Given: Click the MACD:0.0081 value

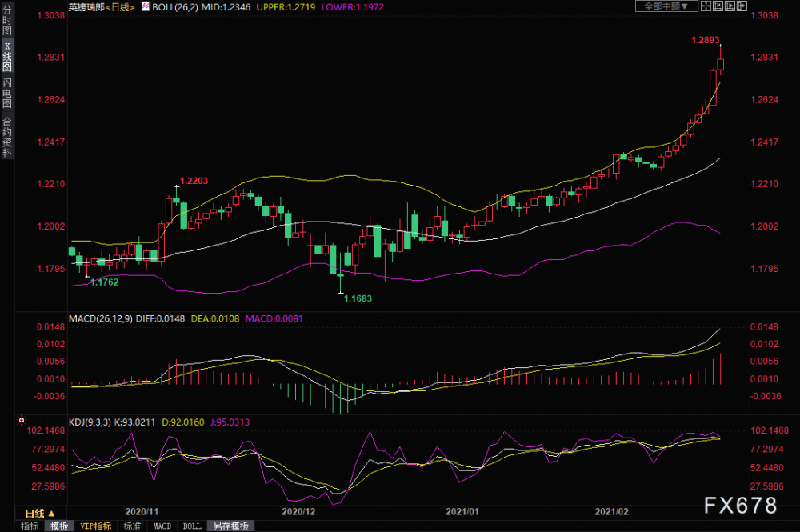Looking at the screenshot, I should [x=274, y=318].
